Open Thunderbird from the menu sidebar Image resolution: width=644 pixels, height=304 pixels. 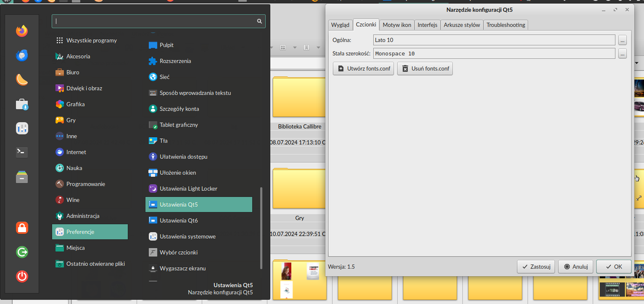pyautogui.click(x=22, y=55)
